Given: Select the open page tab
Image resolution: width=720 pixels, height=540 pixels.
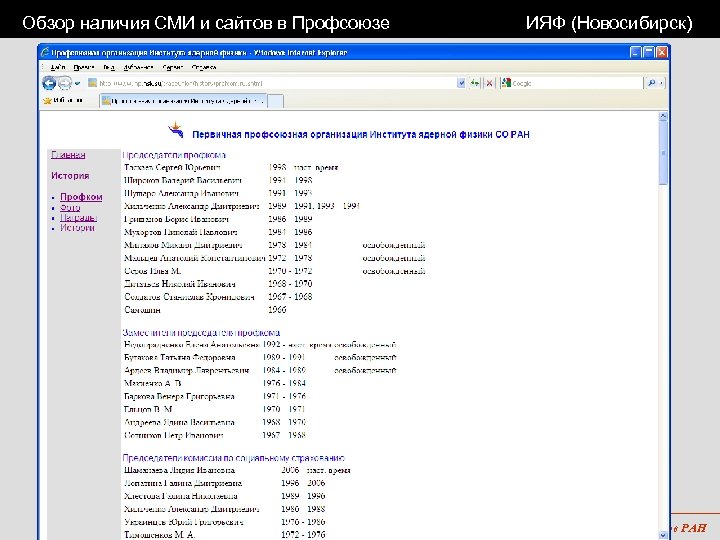Looking at the screenshot, I should (183, 101).
